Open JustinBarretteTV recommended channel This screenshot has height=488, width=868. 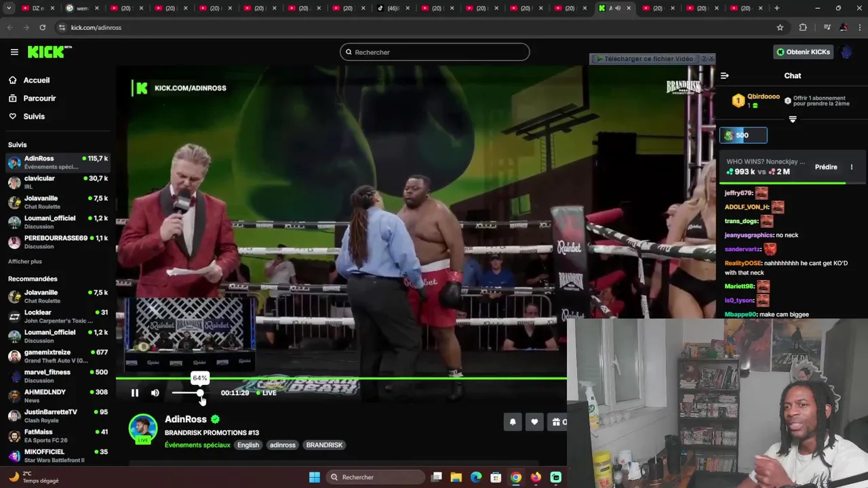pos(58,416)
